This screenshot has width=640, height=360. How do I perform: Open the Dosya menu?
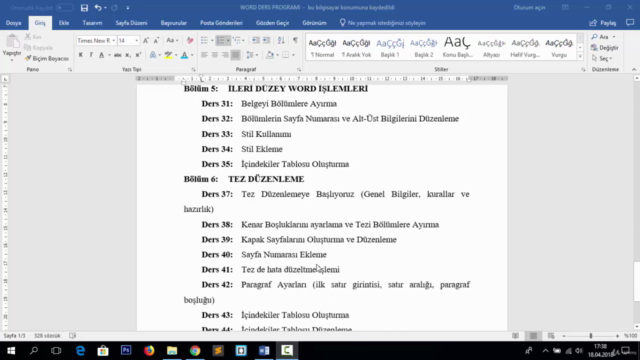[13, 23]
